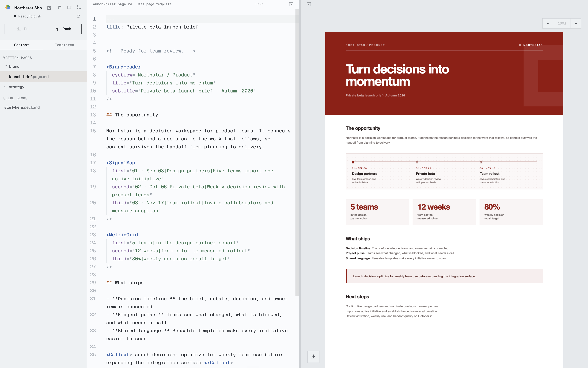
Task: Click the 'Next steps' preview heading
Action: click(357, 297)
